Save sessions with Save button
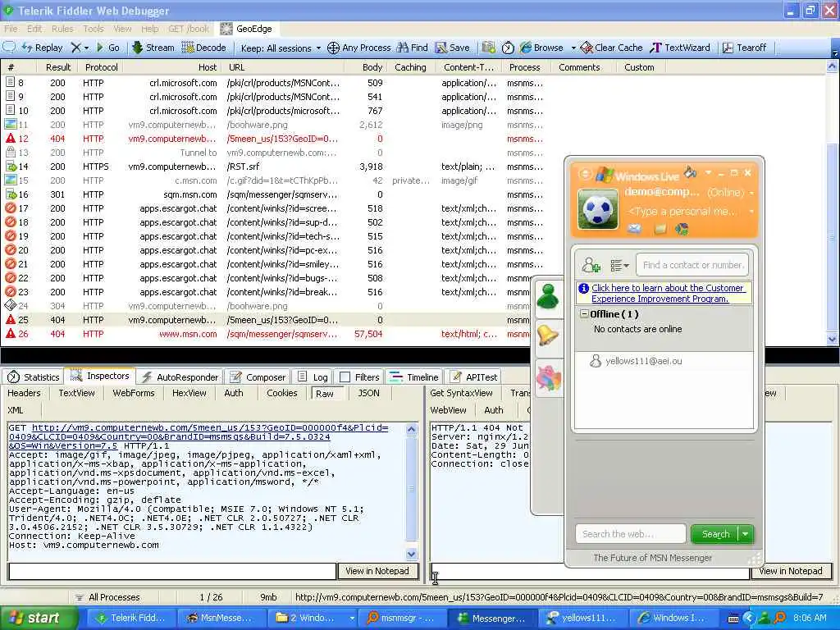This screenshot has width=840, height=630. 453,48
